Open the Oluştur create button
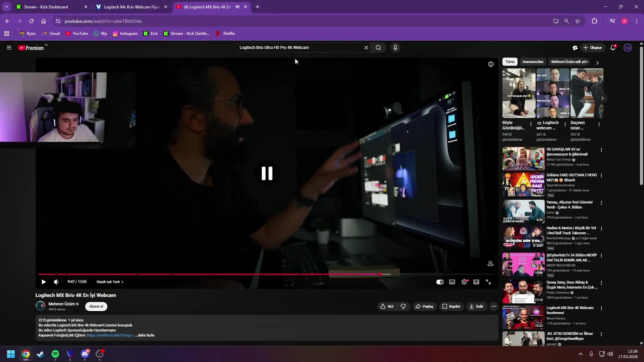The width and height of the screenshot is (644, 362). click(x=593, y=48)
